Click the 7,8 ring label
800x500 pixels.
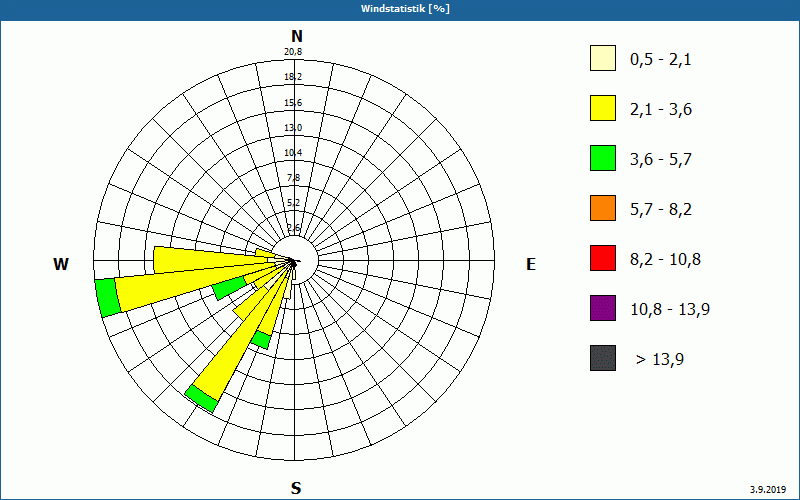pyautogui.click(x=294, y=178)
